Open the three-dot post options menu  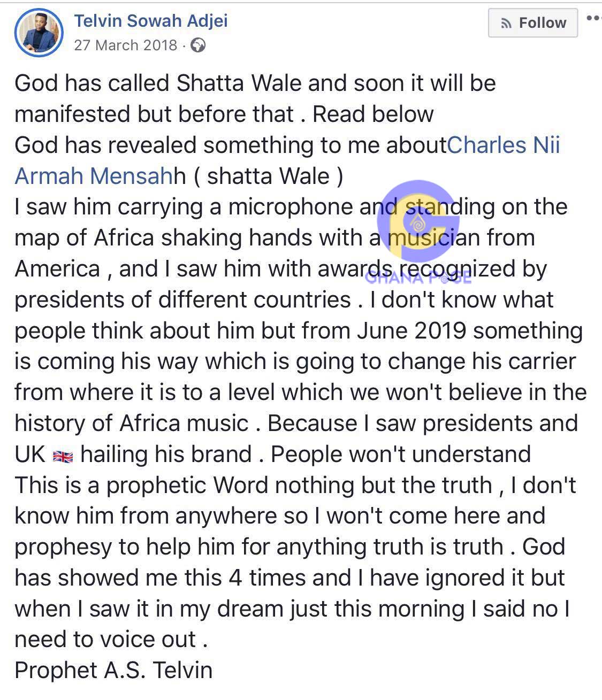coord(594,18)
